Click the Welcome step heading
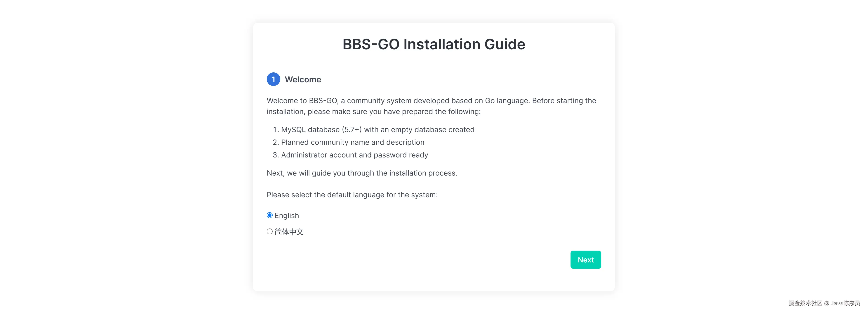Viewport: 868px width, 314px height. click(x=303, y=80)
